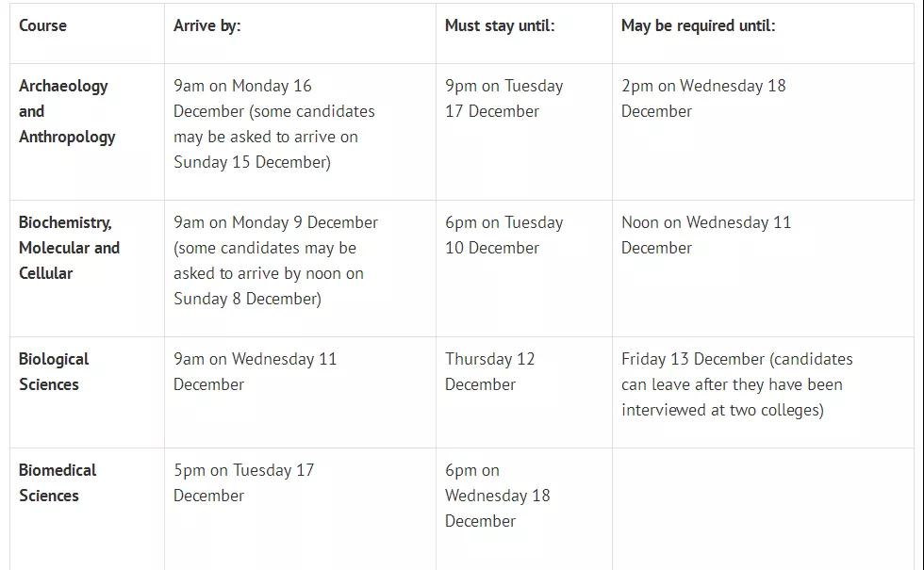This screenshot has height=570, width=924.
Task: Click the "5pm on Tuesday 17 December" cell
Action: pyautogui.click(x=243, y=483)
